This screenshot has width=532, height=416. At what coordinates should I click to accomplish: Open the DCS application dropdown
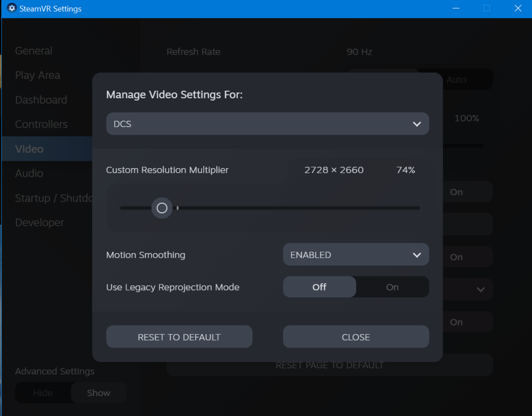268,124
